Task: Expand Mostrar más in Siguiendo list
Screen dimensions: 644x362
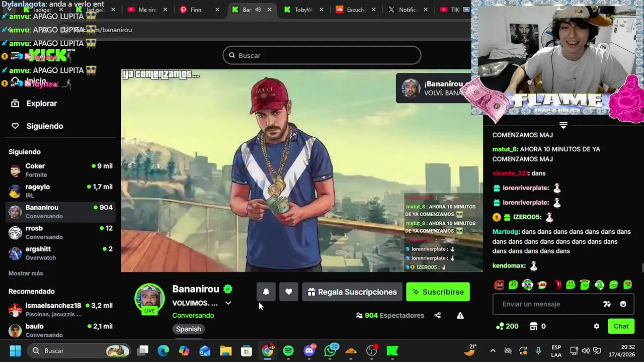Action: (x=26, y=274)
